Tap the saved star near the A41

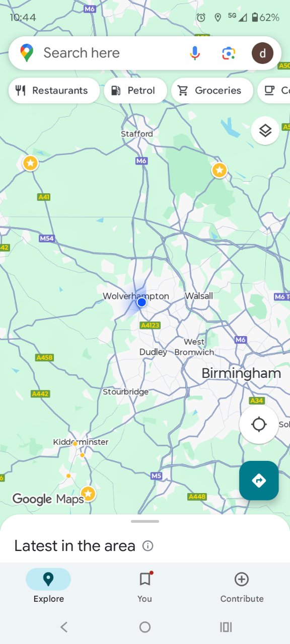(x=31, y=163)
